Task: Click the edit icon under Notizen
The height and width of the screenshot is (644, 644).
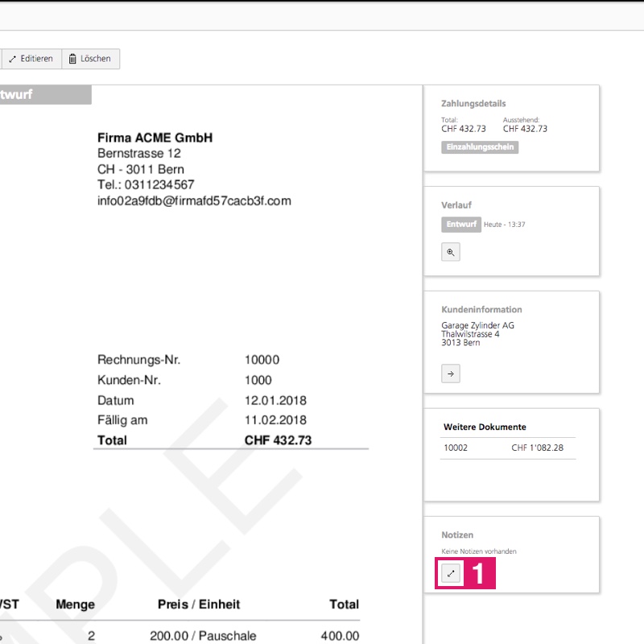Action: (451, 573)
